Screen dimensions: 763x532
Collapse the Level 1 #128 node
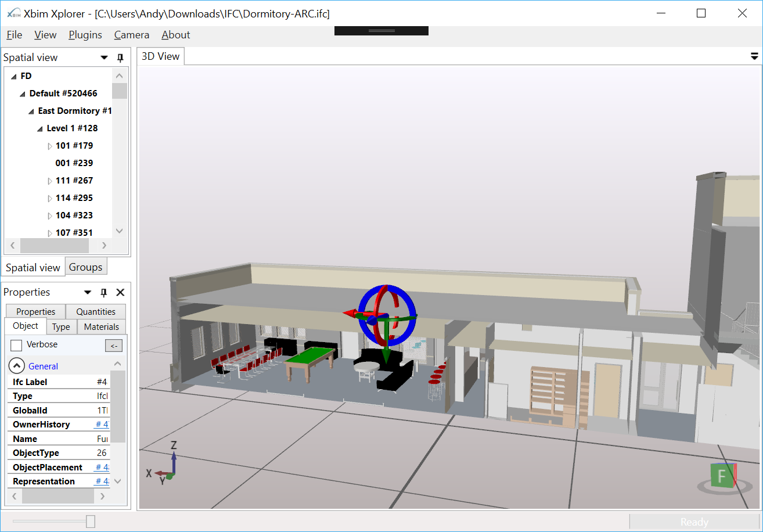coord(40,128)
